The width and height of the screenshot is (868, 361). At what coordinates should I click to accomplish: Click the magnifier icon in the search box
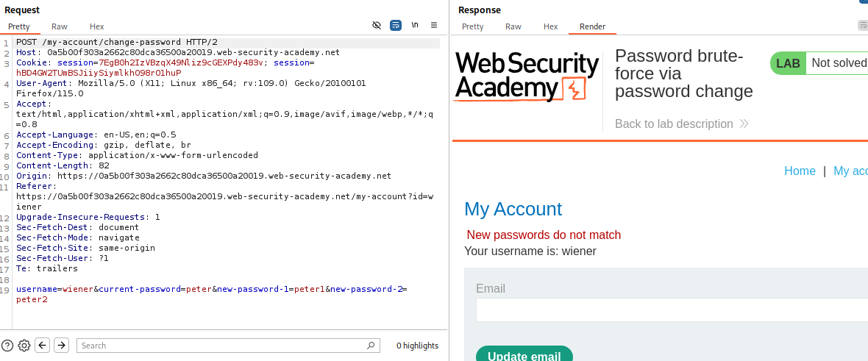(x=371, y=346)
